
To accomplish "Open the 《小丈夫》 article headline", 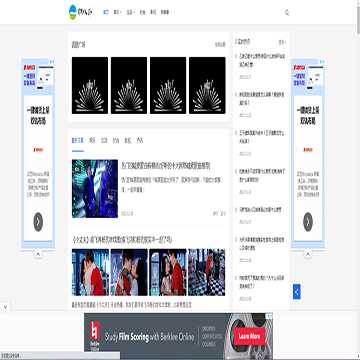I will coord(122,240).
